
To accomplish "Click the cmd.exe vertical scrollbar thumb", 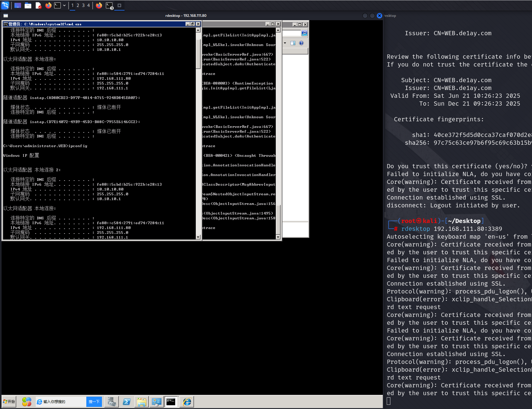I will point(198,54).
